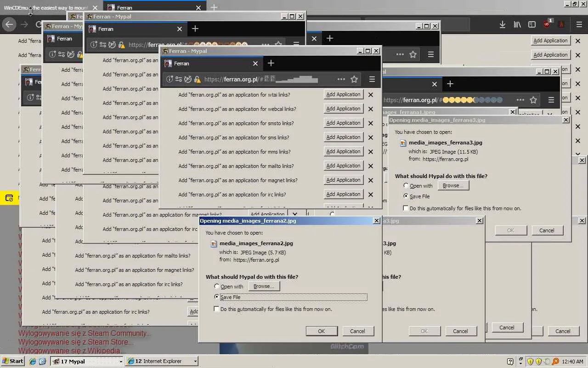The image size is (588, 368).
Task: Tick 'Do this automatically' in ferrana2.jpg dialog
Action: coord(217,309)
